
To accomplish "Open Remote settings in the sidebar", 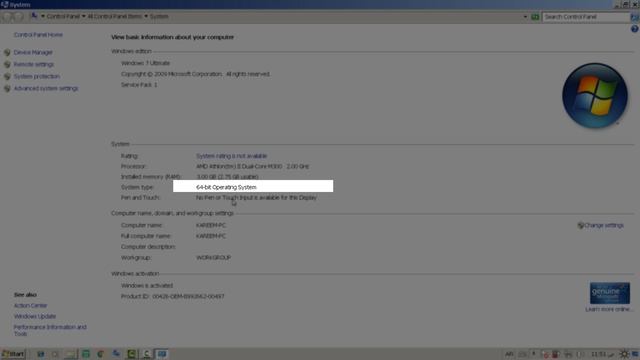I will (33, 64).
